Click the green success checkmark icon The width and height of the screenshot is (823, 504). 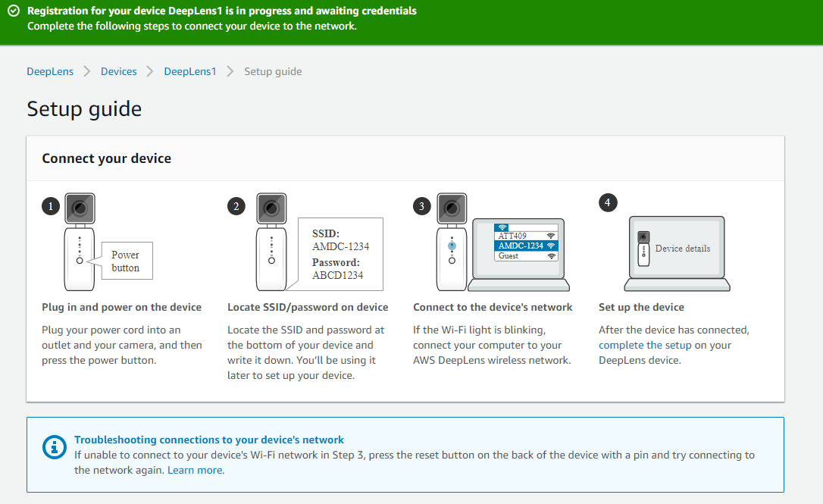(13, 11)
